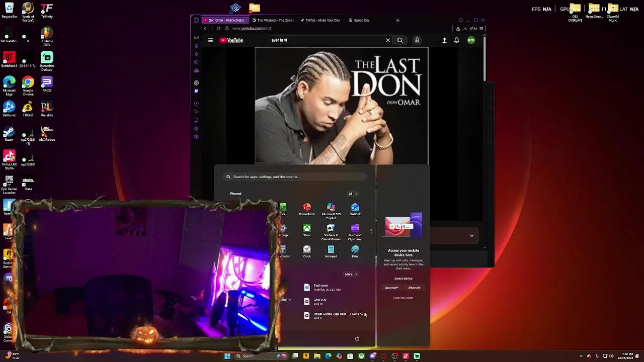
Task: Expand the dropdown chevron below the video
Action: [x=472, y=235]
